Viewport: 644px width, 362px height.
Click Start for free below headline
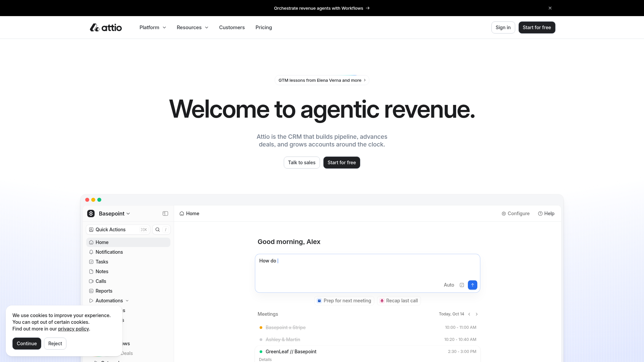[341, 163]
